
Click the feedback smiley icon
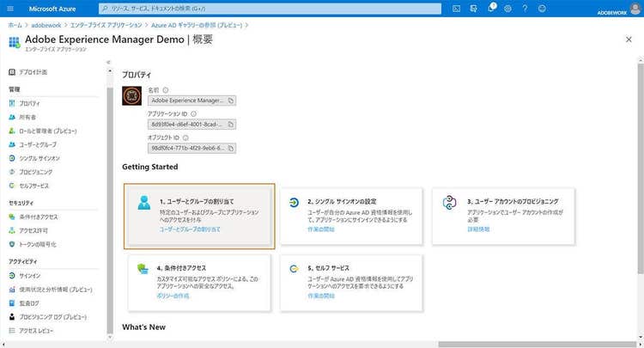click(x=541, y=8)
